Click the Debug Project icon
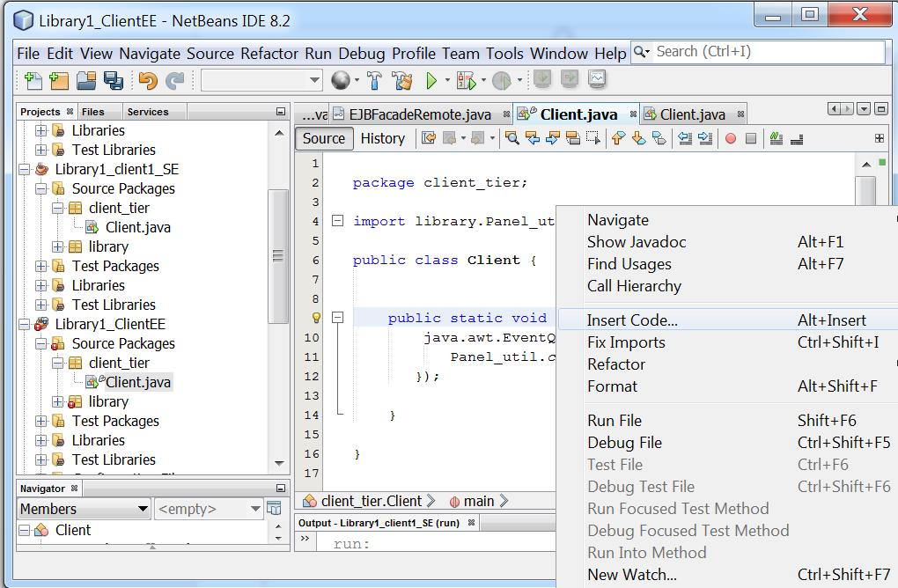The height and width of the screenshot is (588, 898). [x=467, y=81]
